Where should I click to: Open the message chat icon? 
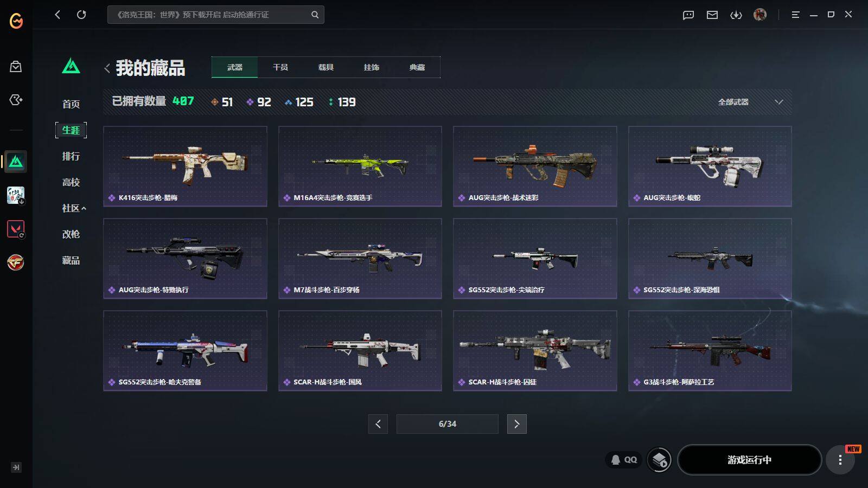click(x=688, y=15)
